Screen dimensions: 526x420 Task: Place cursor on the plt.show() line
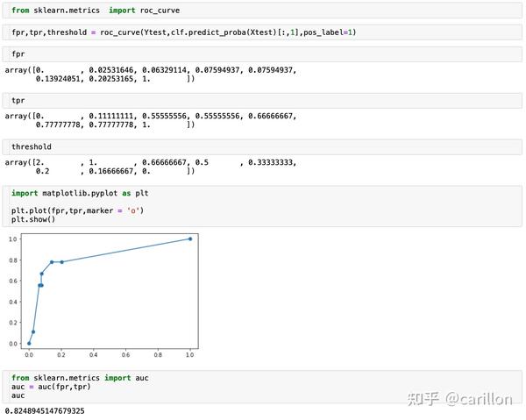click(x=33, y=219)
